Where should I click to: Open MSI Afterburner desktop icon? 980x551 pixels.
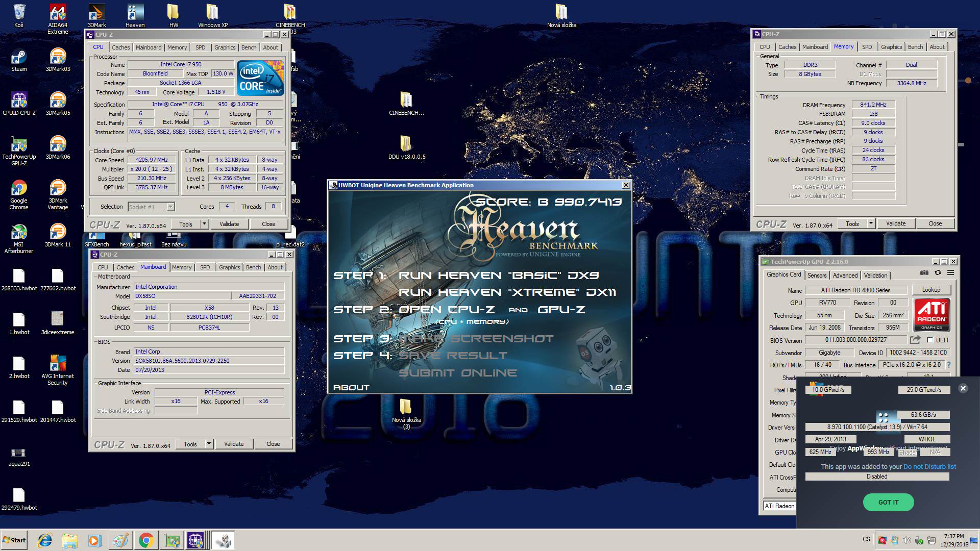pyautogui.click(x=19, y=239)
